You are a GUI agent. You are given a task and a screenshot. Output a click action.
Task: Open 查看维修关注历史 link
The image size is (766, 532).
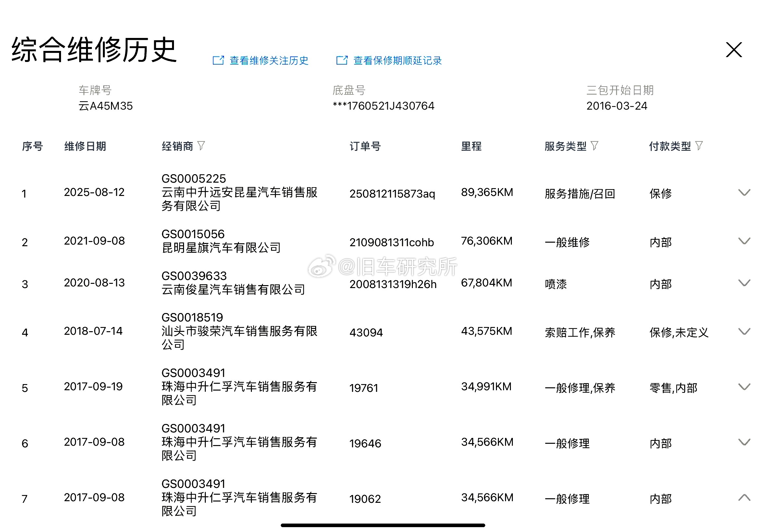(269, 61)
